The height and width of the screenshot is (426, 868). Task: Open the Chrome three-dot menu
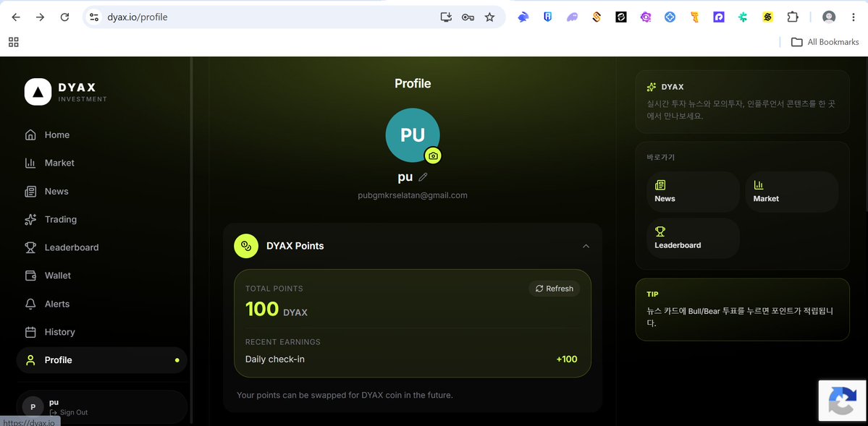click(853, 17)
